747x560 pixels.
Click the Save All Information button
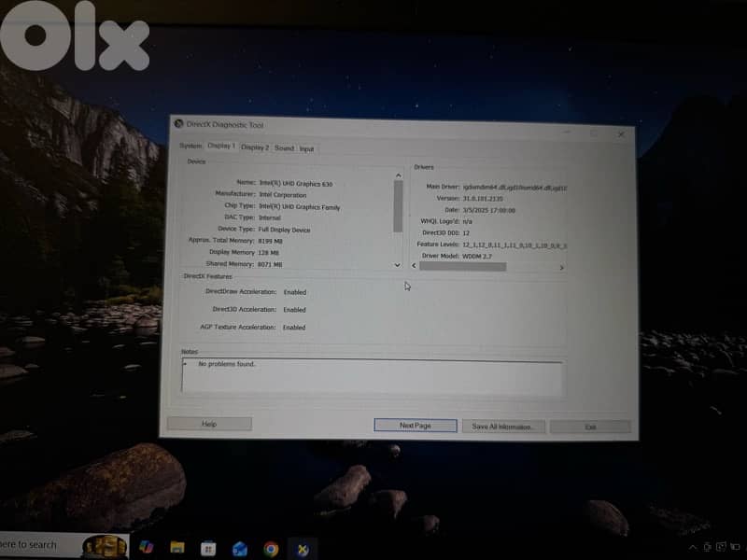503,427
